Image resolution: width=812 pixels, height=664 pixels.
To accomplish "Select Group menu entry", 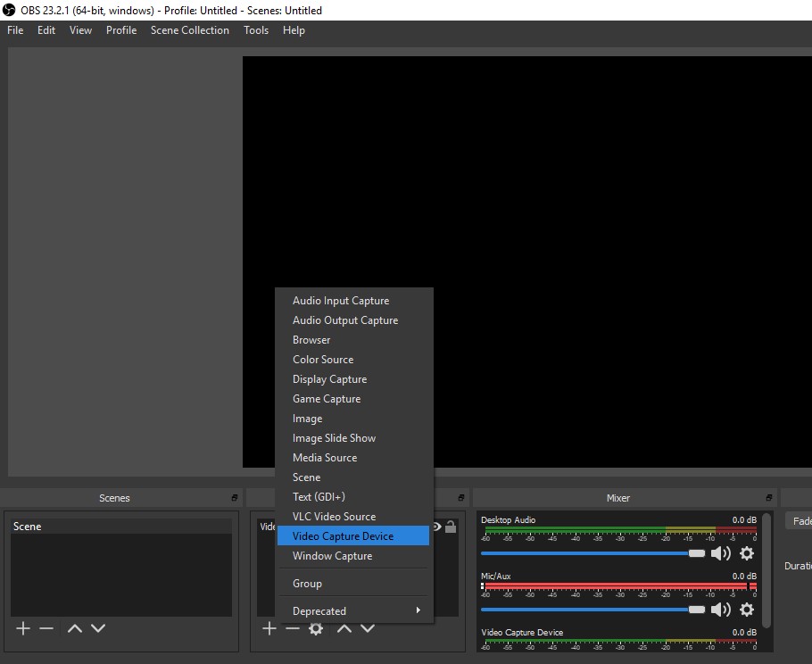I will coord(353,583).
